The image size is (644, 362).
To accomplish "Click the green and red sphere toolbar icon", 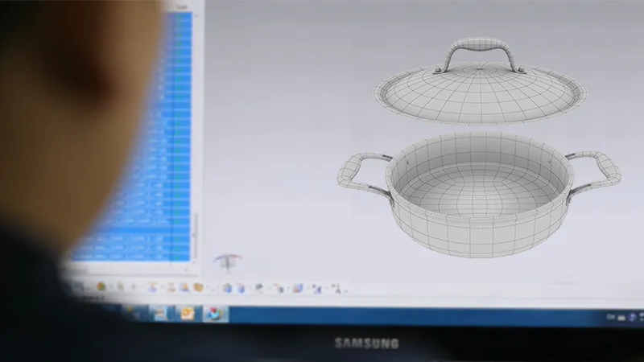I will point(101,286).
